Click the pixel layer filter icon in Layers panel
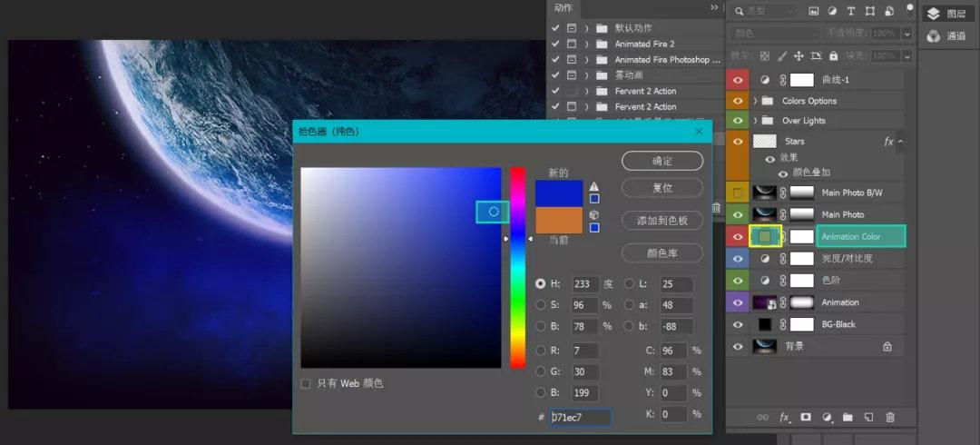 tap(813, 11)
